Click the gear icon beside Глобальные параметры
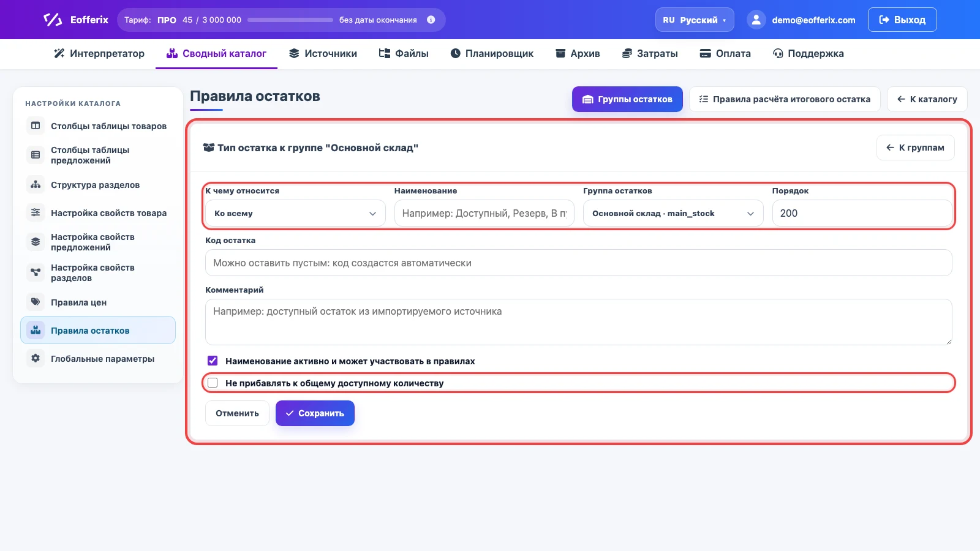This screenshot has height=551, width=980. (x=36, y=358)
